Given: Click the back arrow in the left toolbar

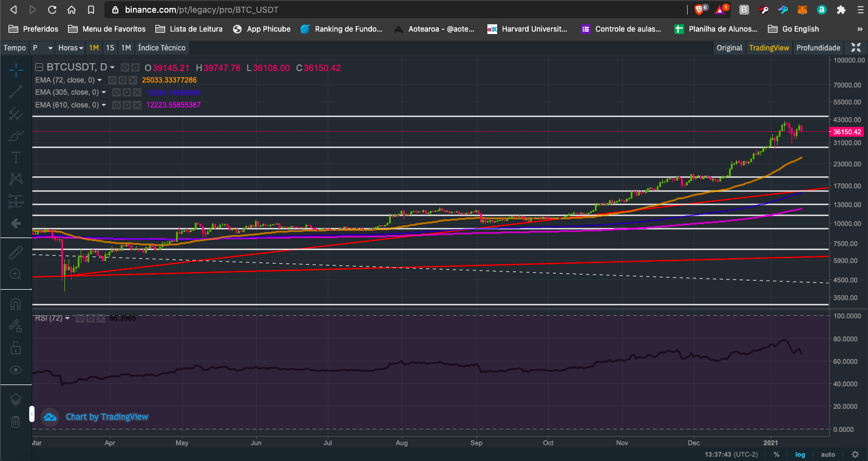Looking at the screenshot, I should pyautogui.click(x=16, y=223).
